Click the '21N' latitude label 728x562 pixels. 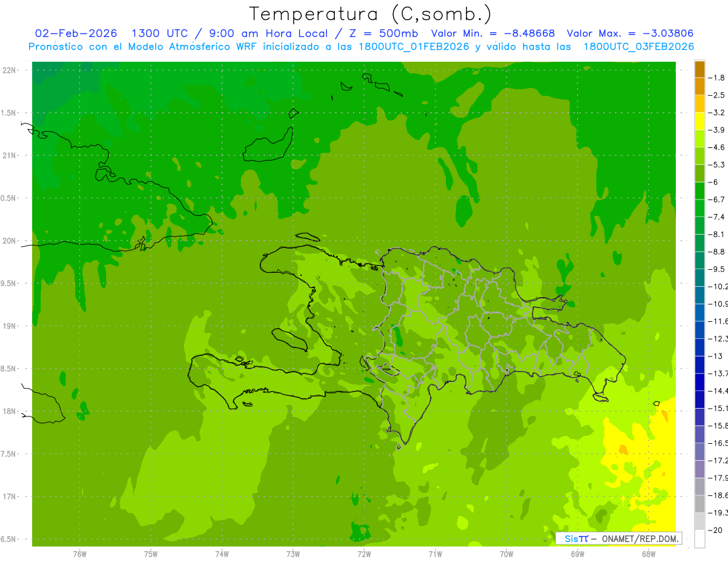[8, 156]
